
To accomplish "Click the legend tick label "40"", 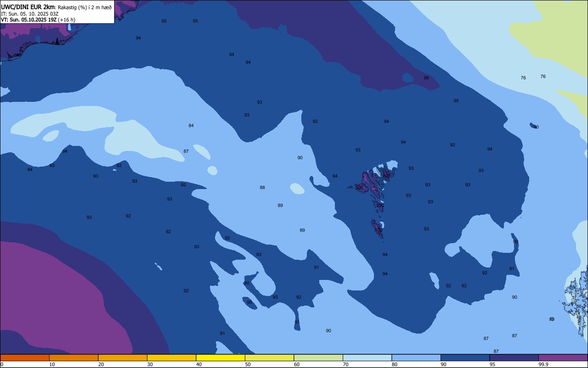I will pyautogui.click(x=199, y=364).
